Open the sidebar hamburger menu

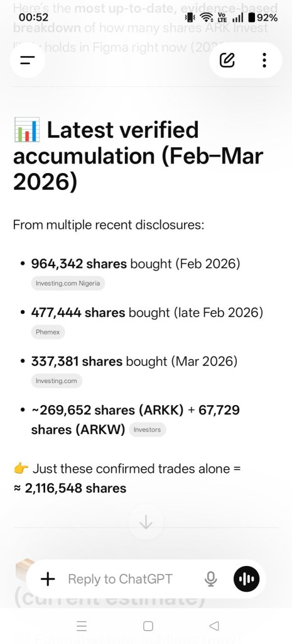27,60
